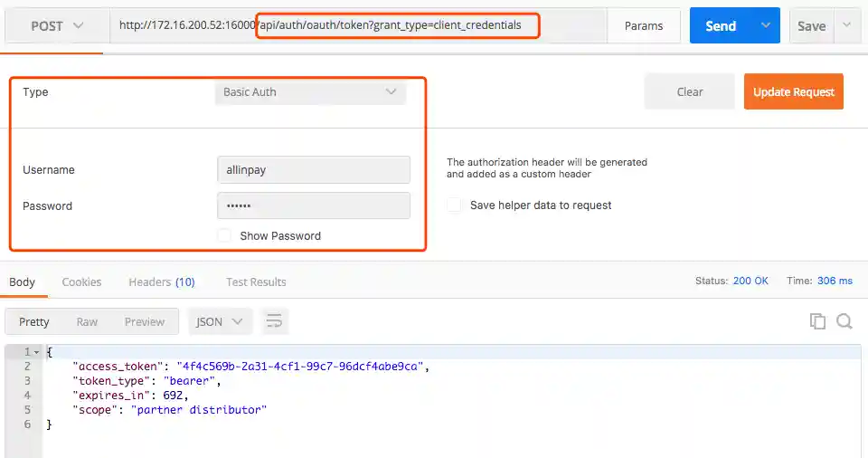Select the Pretty view mode

[x=33, y=321]
